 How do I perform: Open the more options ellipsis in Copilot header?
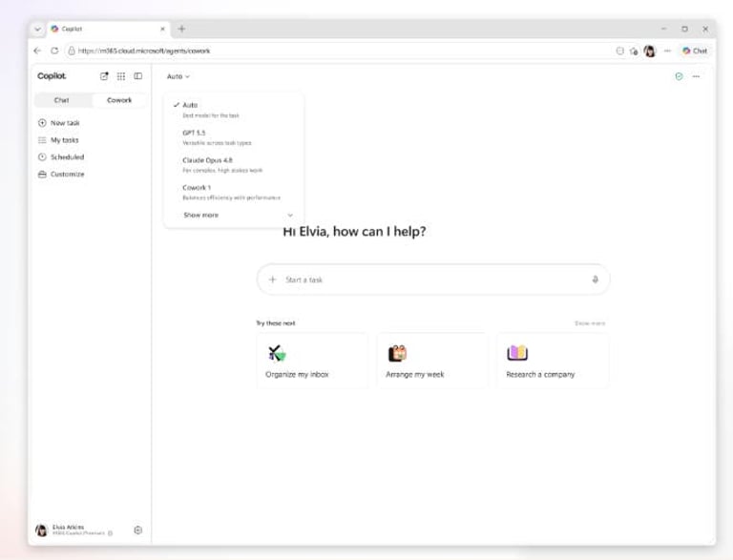[x=696, y=76]
